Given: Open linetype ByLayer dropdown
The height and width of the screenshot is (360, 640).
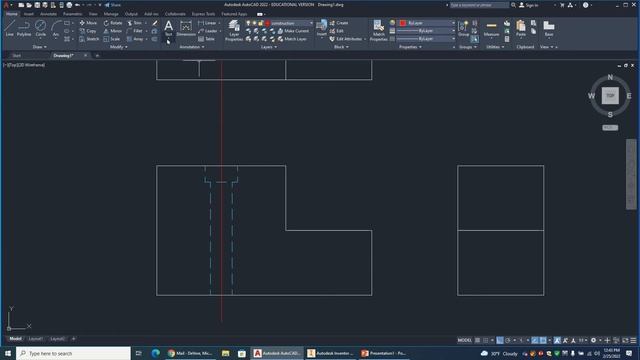Looking at the screenshot, I should click(x=427, y=39).
